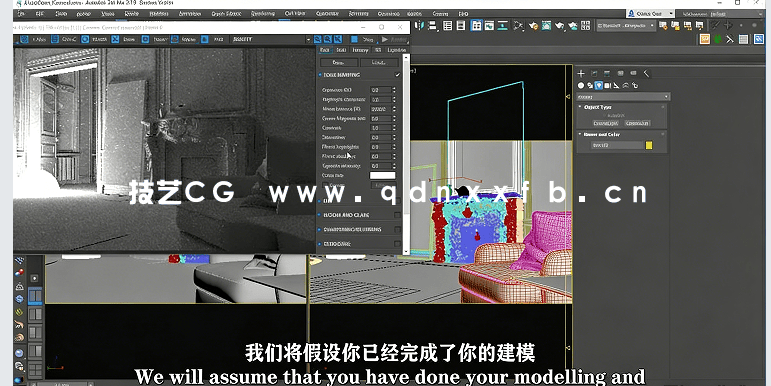Click the white Color tint swatch
Screen dimensions: 771x386
pyautogui.click(x=383, y=175)
